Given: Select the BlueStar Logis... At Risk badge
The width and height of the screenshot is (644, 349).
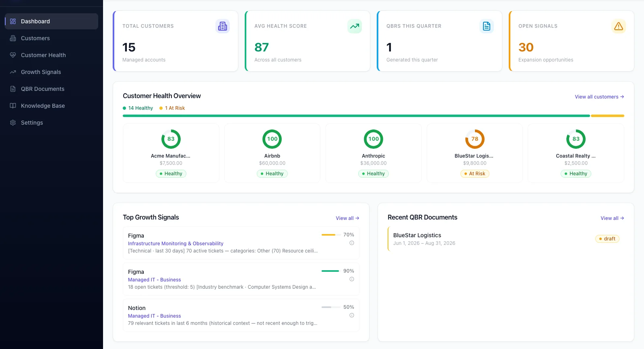Looking at the screenshot, I should coord(475,174).
